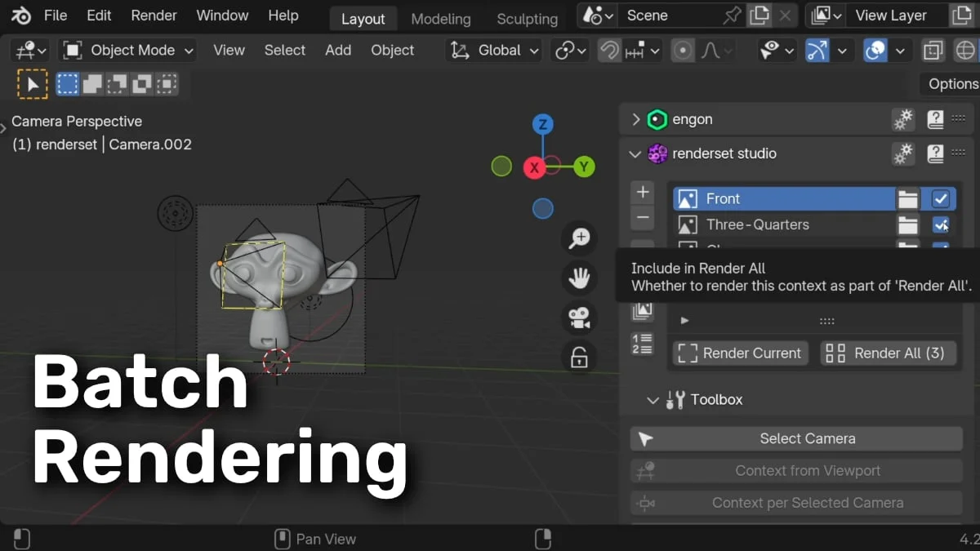The width and height of the screenshot is (980, 551).
Task: Click the green Y axis on navigation gizmo
Action: (584, 167)
